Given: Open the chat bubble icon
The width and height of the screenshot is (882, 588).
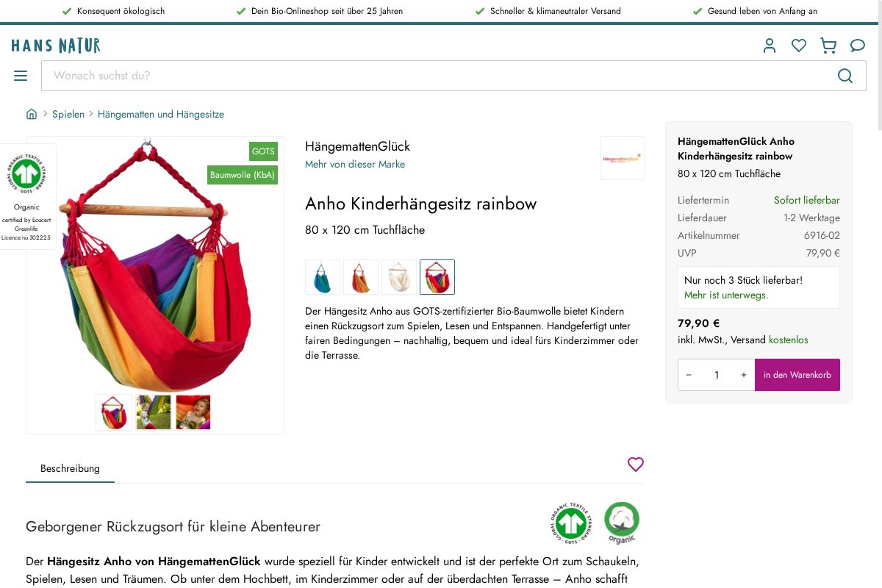Looking at the screenshot, I should (x=858, y=46).
